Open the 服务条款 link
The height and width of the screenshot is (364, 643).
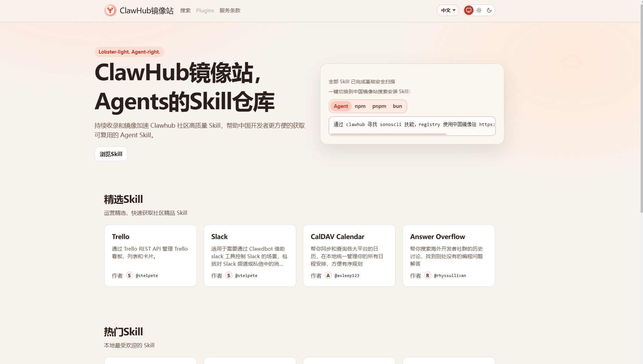click(230, 10)
